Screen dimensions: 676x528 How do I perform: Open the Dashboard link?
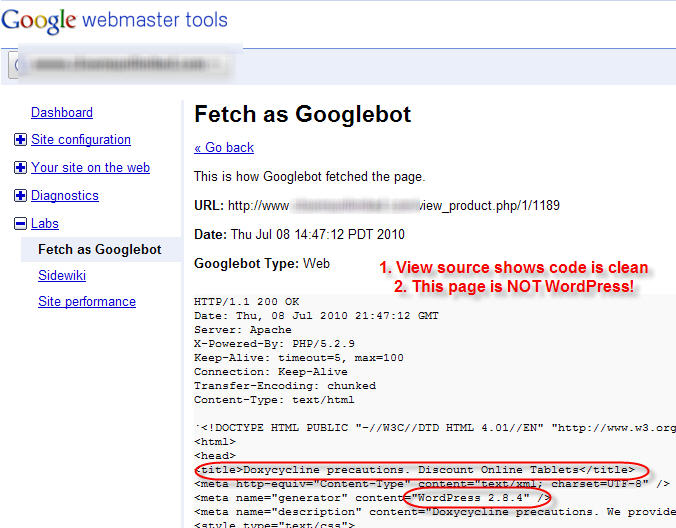click(62, 112)
